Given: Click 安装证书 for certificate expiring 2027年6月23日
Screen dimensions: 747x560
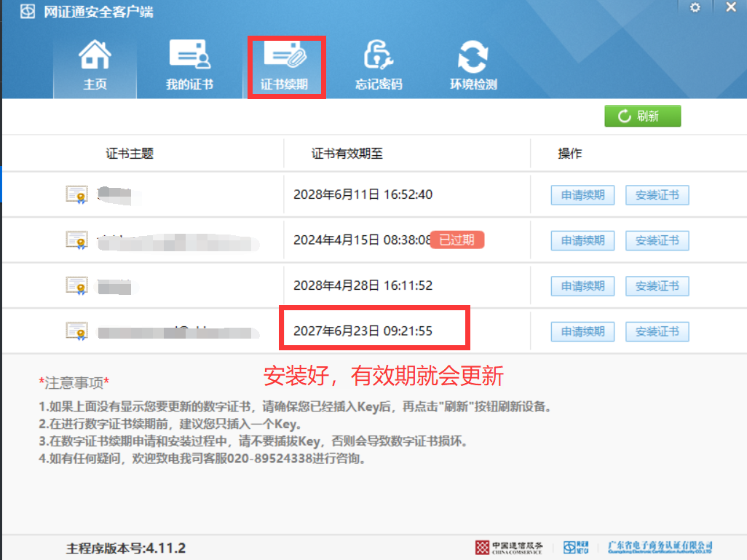Looking at the screenshot, I should 657,331.
